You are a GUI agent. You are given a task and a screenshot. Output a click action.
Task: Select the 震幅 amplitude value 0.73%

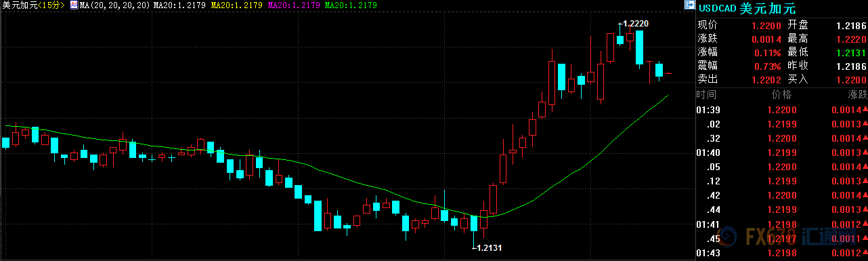(768, 66)
